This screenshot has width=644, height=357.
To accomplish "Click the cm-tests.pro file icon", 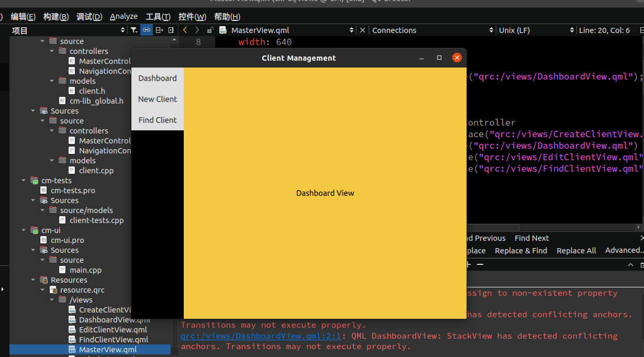I will [x=44, y=191].
